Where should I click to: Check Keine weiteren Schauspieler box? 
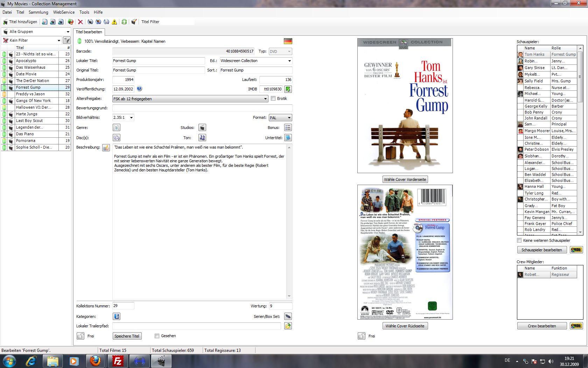click(x=519, y=240)
